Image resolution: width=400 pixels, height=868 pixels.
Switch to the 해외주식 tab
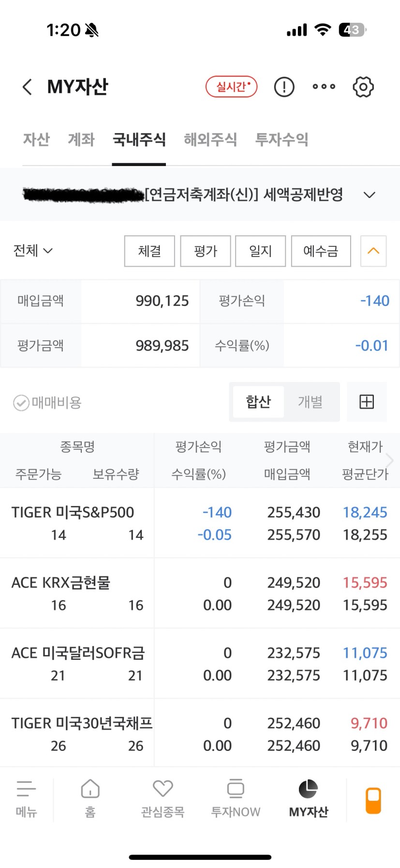[x=210, y=140]
